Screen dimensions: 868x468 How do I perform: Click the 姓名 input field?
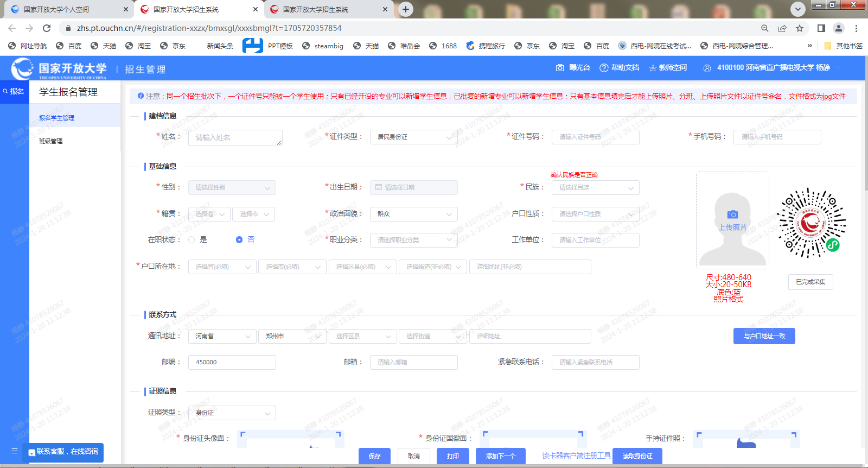pyautogui.click(x=234, y=138)
